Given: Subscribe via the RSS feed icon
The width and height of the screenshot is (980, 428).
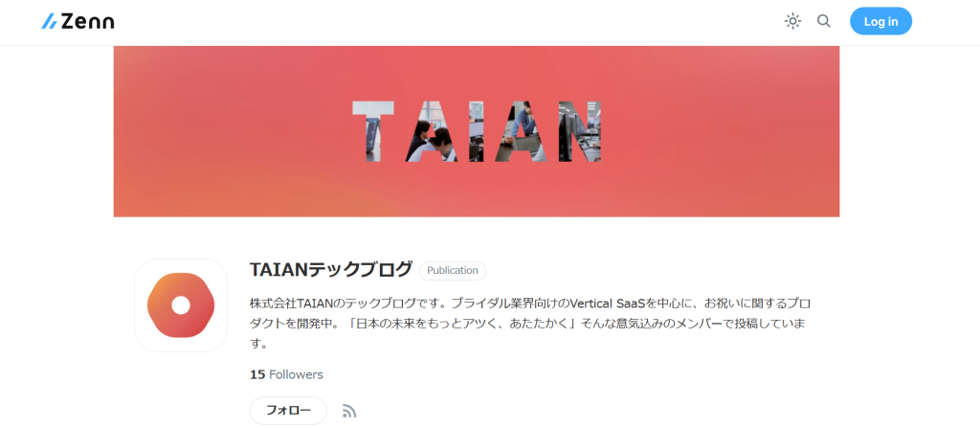Looking at the screenshot, I should coord(349,411).
